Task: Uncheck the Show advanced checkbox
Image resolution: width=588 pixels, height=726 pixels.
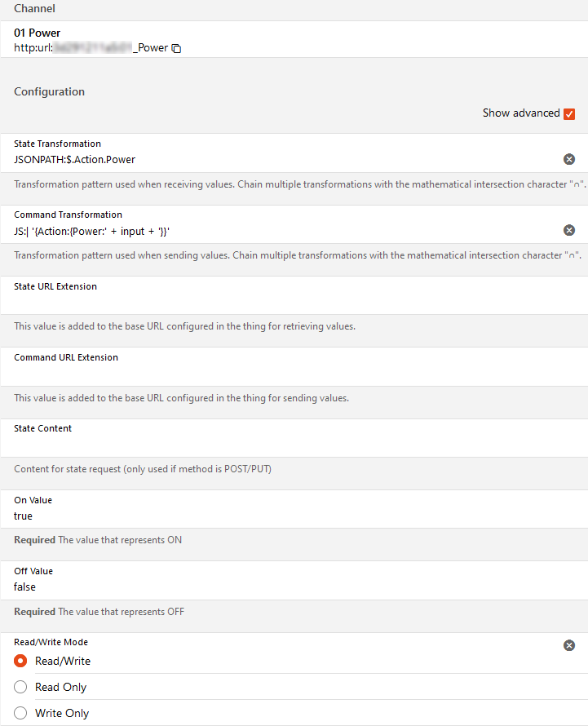Action: (x=569, y=113)
